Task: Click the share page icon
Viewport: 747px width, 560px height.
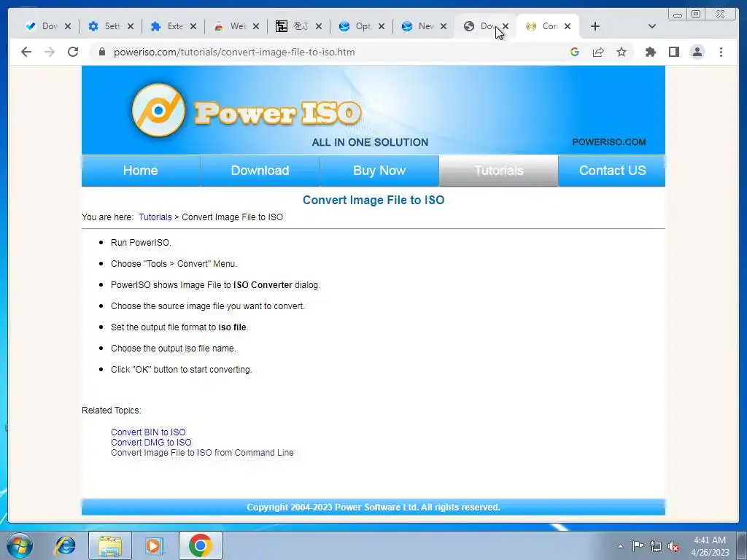Action: coord(598,52)
